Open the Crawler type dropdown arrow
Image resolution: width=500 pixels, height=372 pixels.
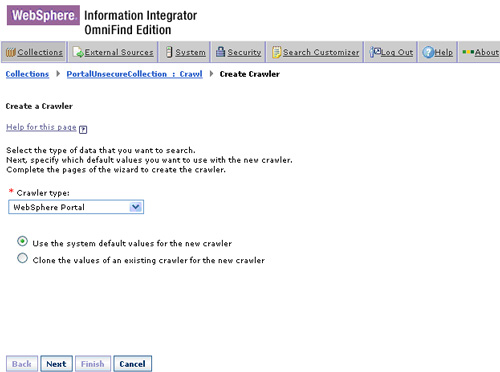[x=136, y=207]
